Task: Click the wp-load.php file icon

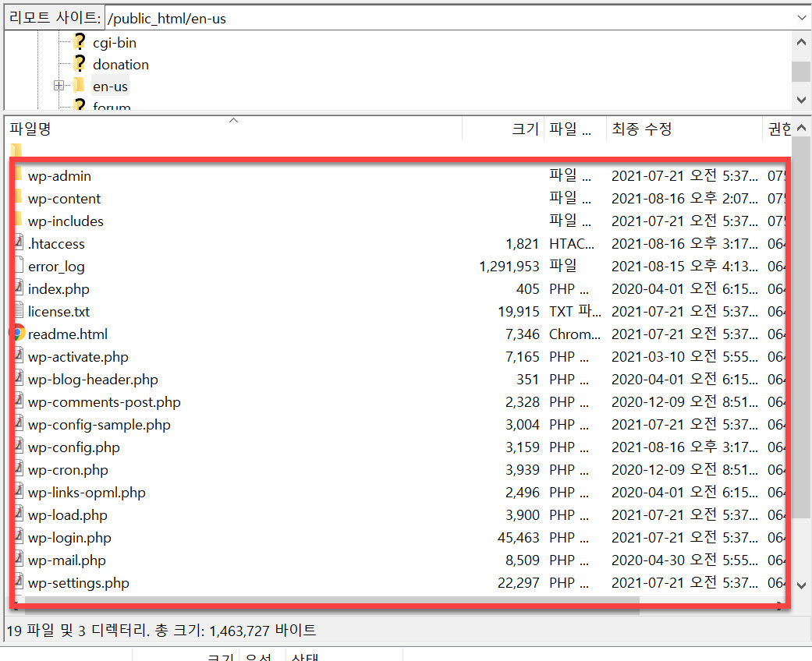Action: [19, 514]
